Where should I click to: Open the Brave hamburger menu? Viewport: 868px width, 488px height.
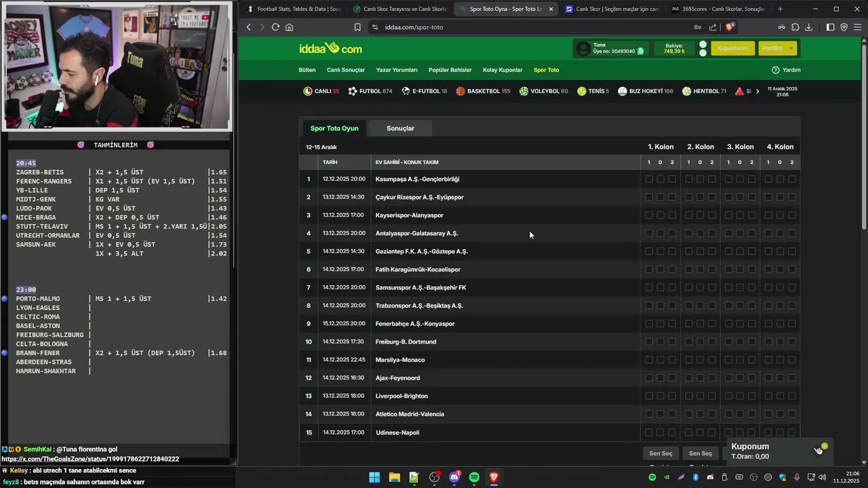coord(858,27)
